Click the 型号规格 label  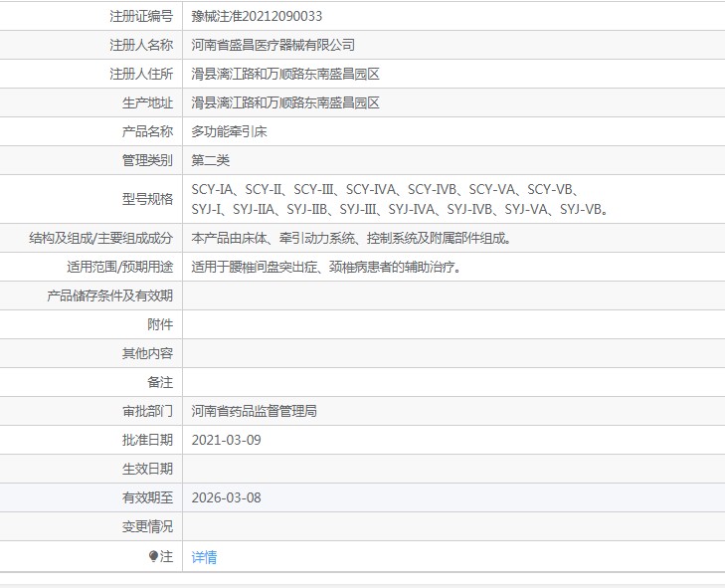pyautogui.click(x=147, y=199)
